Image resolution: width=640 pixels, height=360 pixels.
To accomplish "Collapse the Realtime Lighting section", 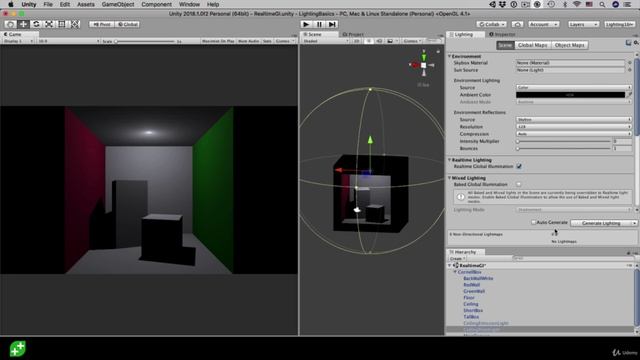I will click(450, 160).
